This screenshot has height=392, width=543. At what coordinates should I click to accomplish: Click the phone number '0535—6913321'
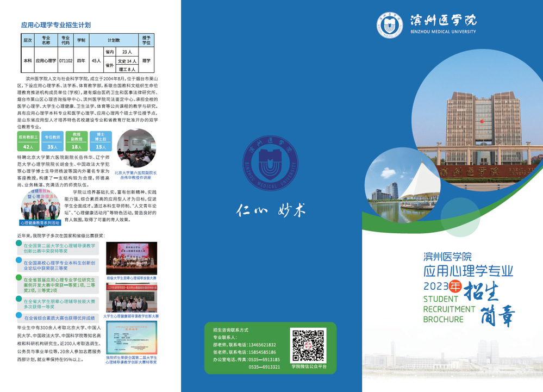tap(264, 367)
